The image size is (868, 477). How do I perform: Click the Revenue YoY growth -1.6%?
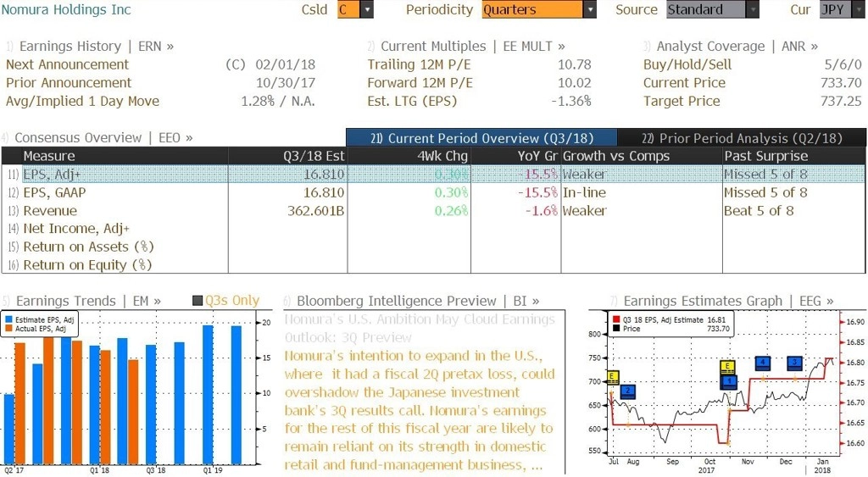click(540, 211)
